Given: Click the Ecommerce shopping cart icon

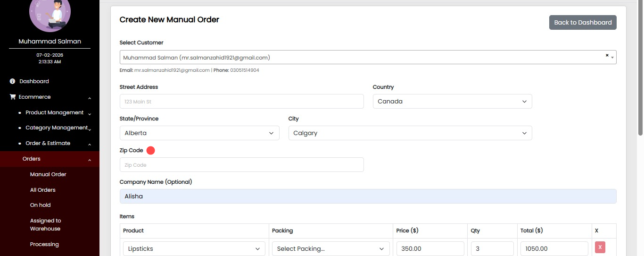Looking at the screenshot, I should (13, 97).
